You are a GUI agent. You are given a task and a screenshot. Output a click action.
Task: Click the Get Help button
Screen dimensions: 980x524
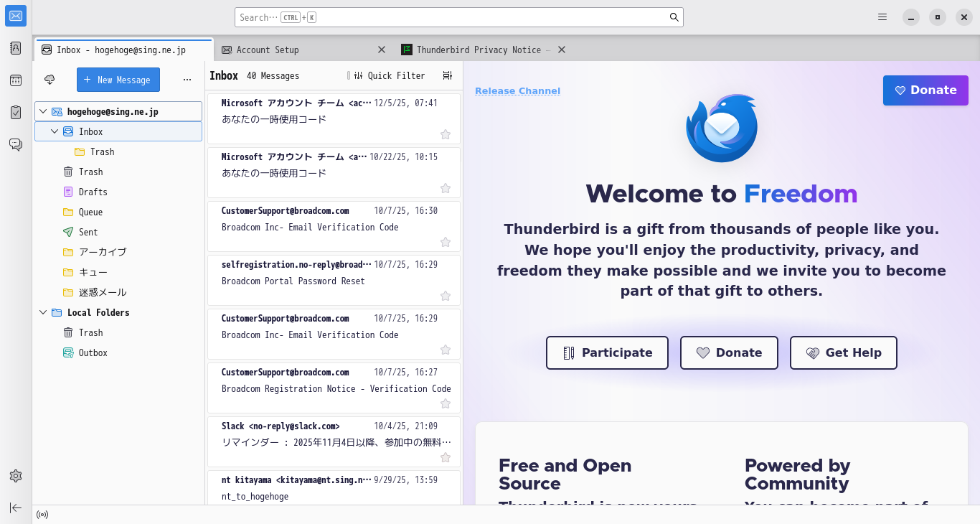coord(844,352)
